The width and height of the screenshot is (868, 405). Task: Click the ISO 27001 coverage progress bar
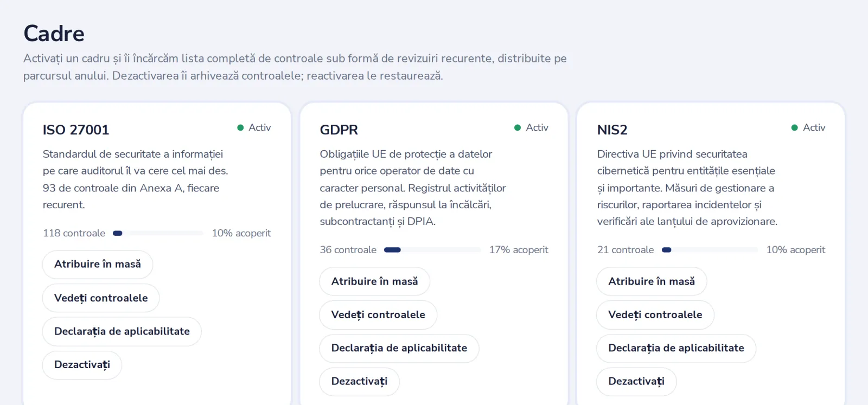pos(158,233)
